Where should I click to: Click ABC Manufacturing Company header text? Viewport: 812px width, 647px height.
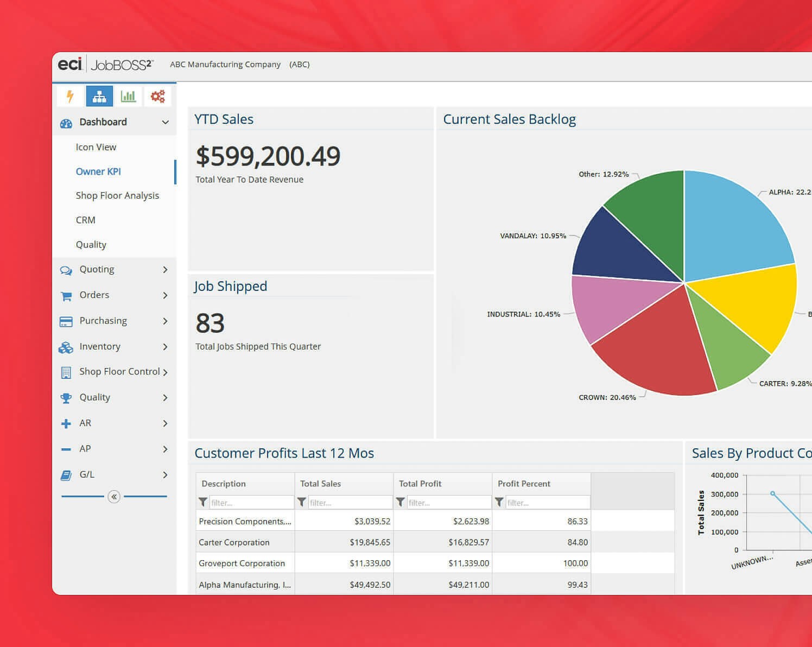(x=225, y=64)
